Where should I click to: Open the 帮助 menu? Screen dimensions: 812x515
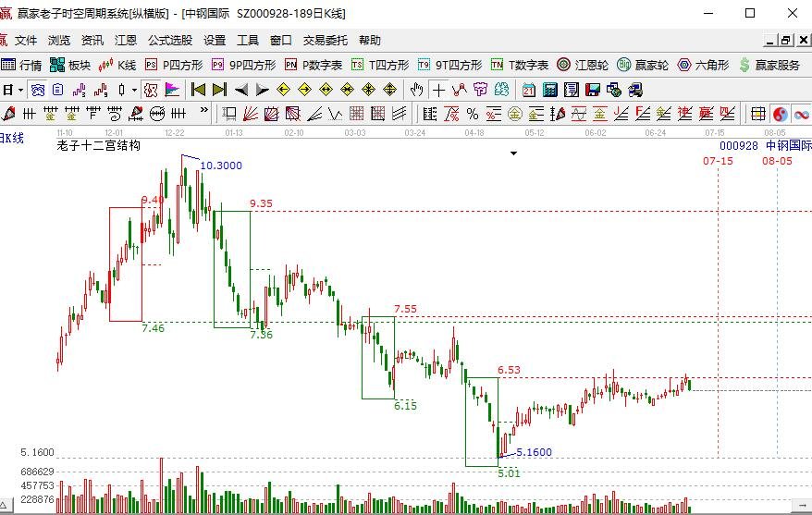(x=370, y=41)
